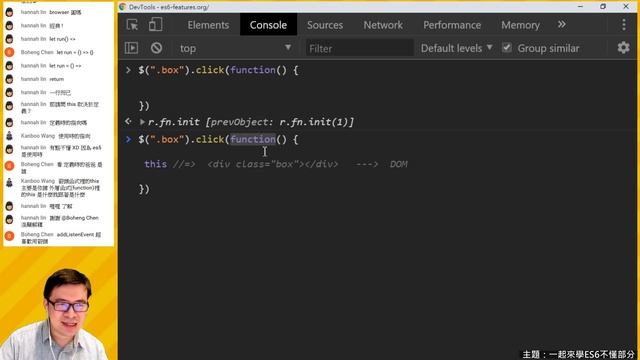Click the hannah lin 'return' chat message

coord(42,79)
